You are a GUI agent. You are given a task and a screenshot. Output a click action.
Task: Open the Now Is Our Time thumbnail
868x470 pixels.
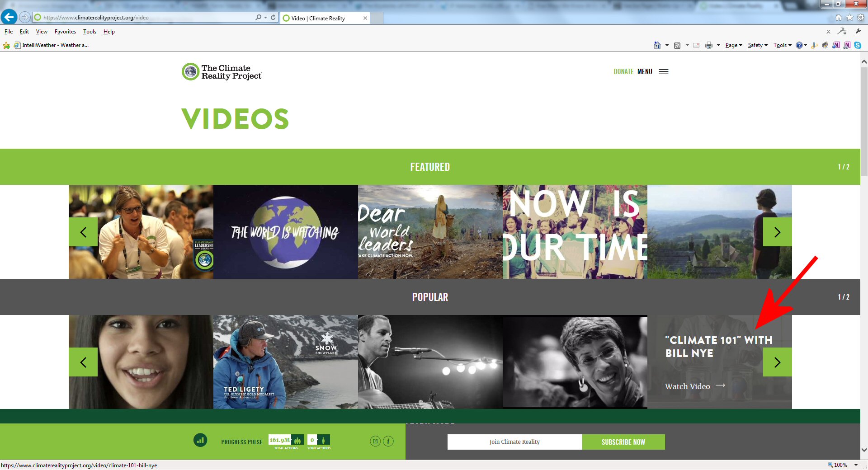point(575,232)
